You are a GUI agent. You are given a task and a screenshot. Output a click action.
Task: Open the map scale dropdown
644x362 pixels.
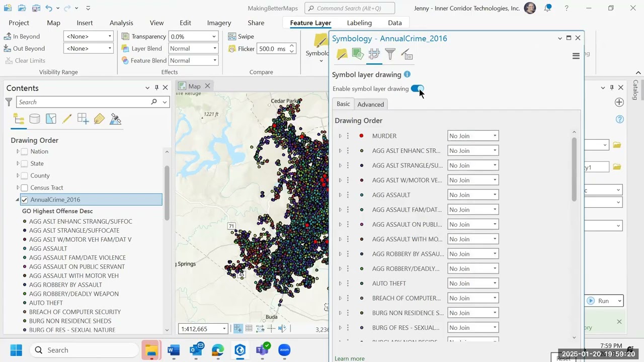click(224, 329)
